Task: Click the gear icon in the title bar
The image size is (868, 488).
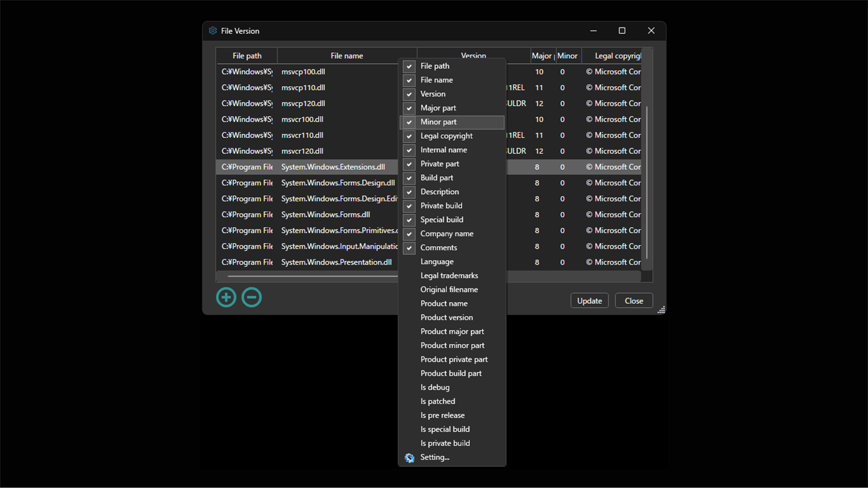Action: click(x=213, y=30)
